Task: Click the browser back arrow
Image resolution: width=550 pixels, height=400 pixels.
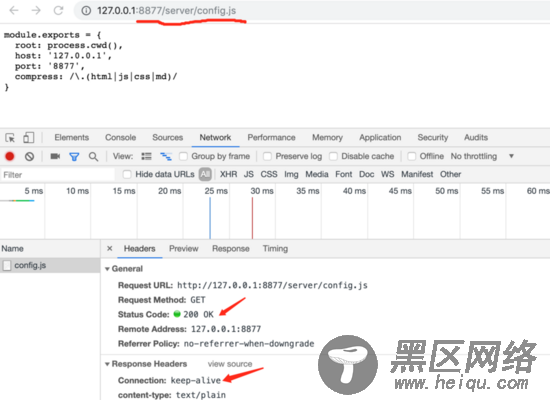Action: coord(14,10)
